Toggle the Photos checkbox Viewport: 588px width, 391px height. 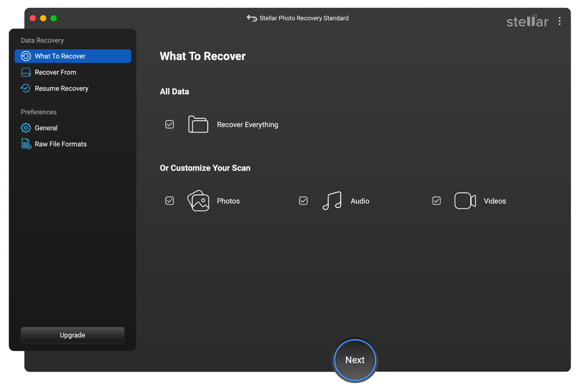point(170,201)
